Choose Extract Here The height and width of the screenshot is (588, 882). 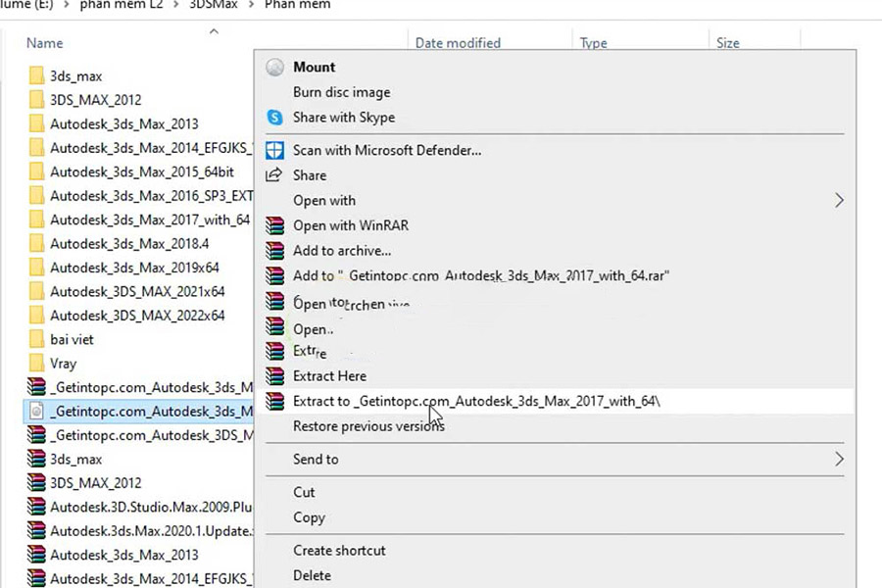tap(329, 376)
